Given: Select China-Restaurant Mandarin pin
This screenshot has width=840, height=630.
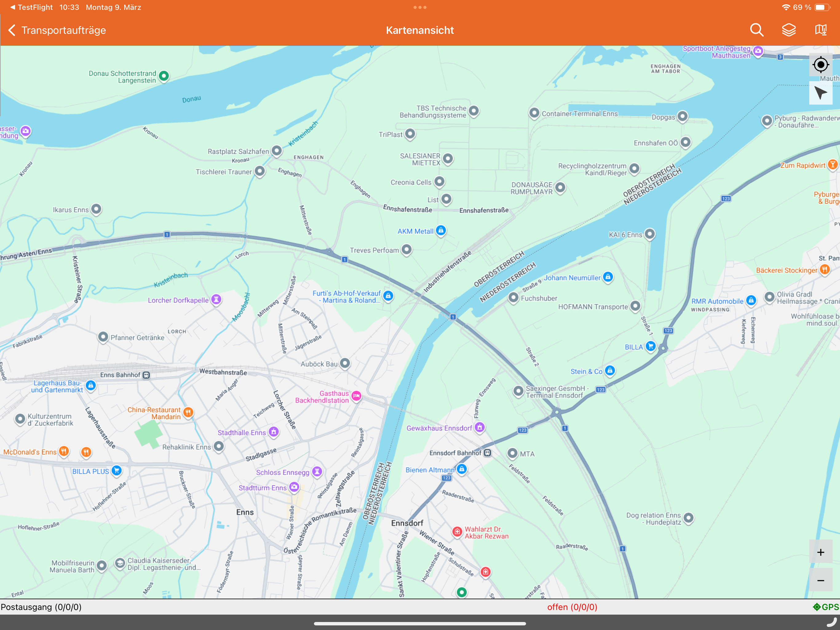Looking at the screenshot, I should tap(188, 412).
